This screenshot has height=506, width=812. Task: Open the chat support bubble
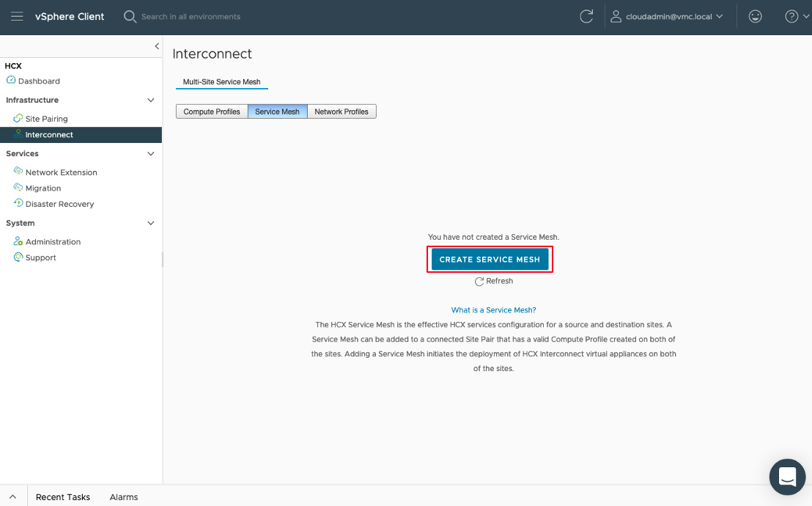[x=787, y=477]
